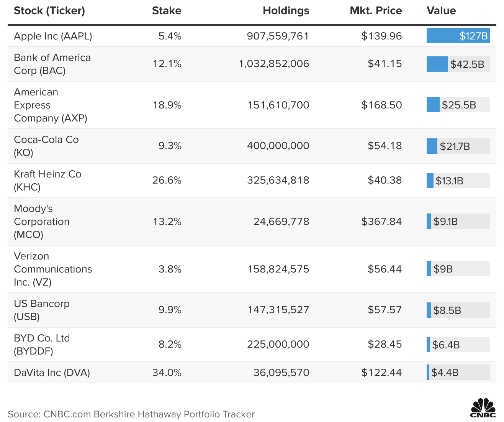Select the Stock (Ticker) header
504x422 pixels.
49,11
